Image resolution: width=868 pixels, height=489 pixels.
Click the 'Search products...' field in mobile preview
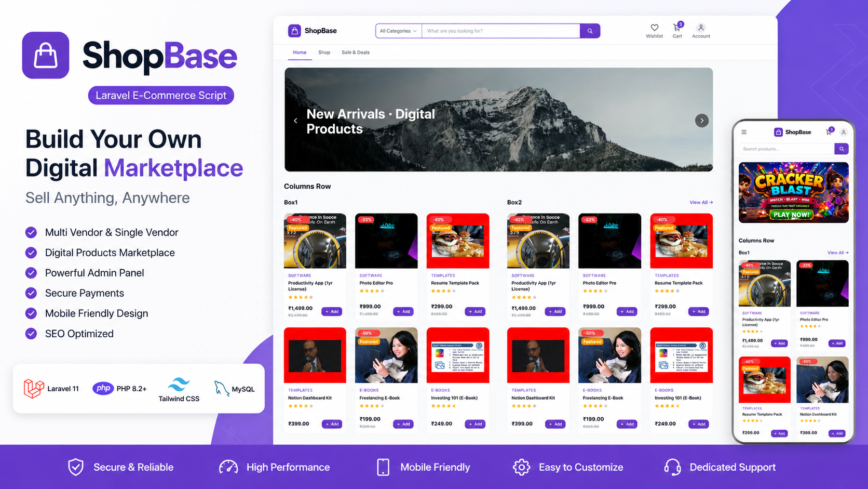(786, 149)
